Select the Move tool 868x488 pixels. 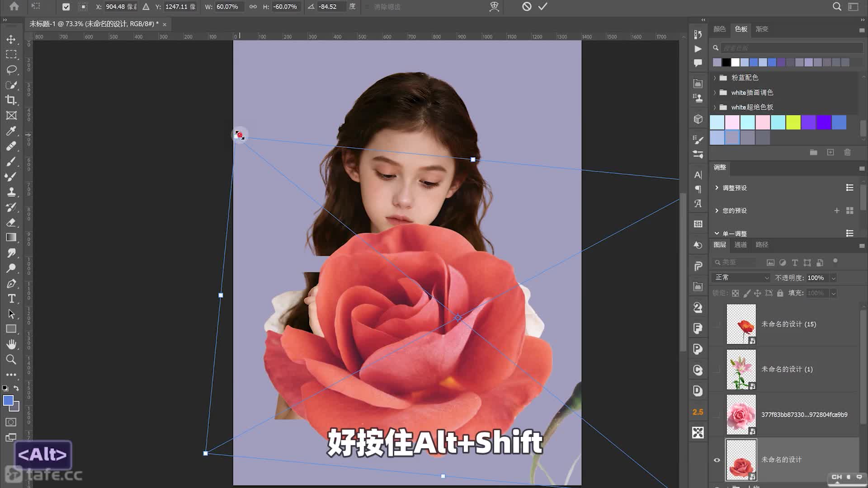tap(11, 39)
